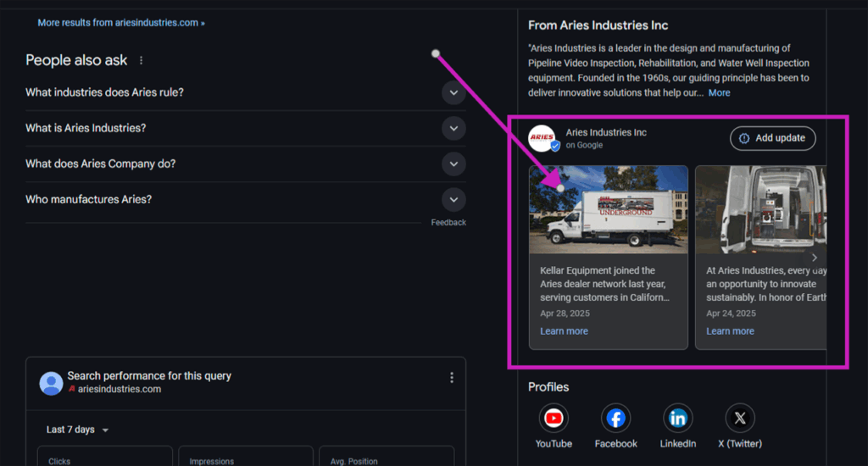Open People also ask options menu
868x466 pixels.
click(142, 60)
